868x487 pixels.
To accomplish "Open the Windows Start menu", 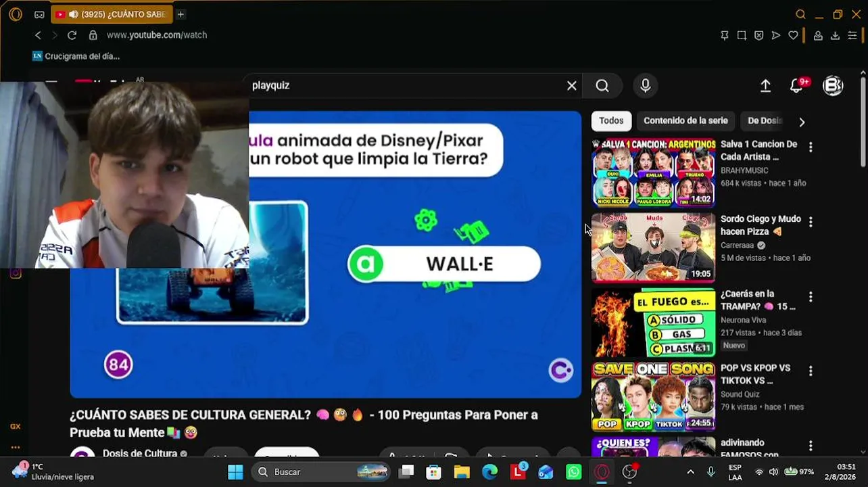I will click(235, 471).
